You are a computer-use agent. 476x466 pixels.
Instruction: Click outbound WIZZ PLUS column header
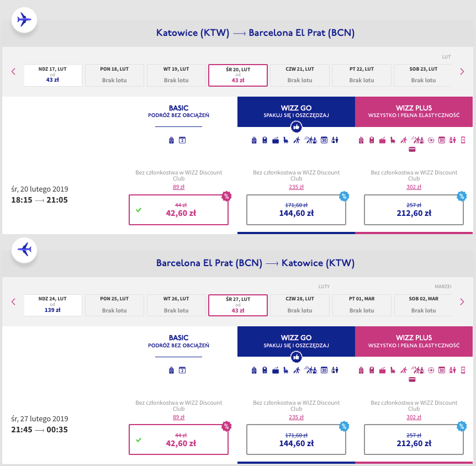(x=414, y=112)
